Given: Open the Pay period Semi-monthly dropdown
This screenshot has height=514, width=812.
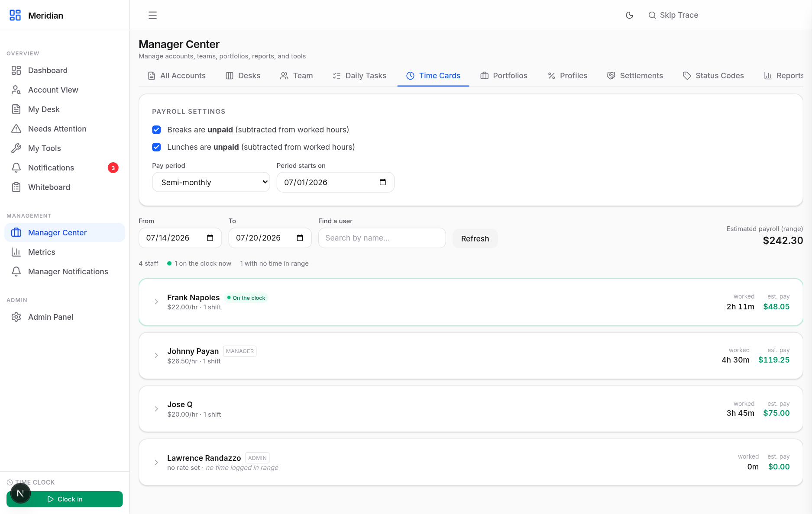Looking at the screenshot, I should [x=211, y=182].
